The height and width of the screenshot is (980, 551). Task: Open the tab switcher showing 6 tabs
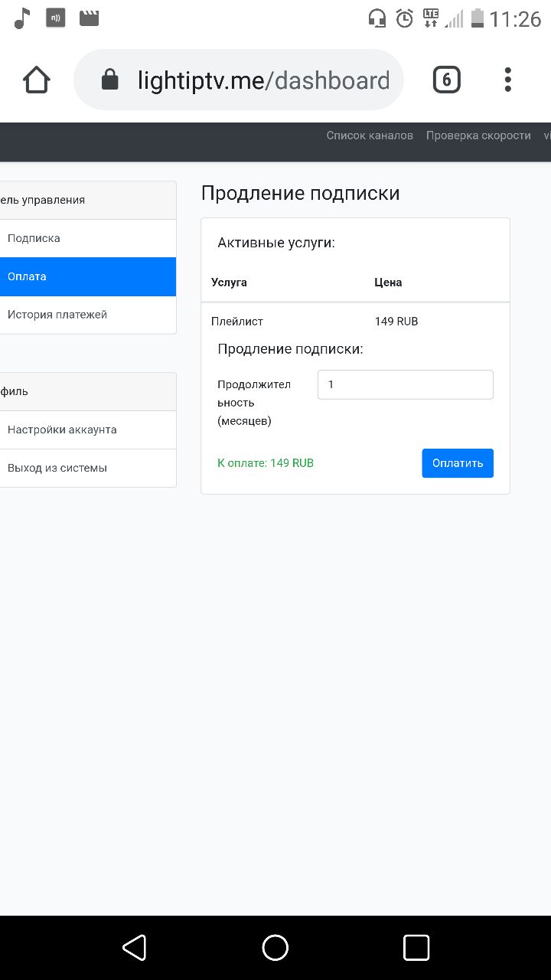[x=447, y=80]
